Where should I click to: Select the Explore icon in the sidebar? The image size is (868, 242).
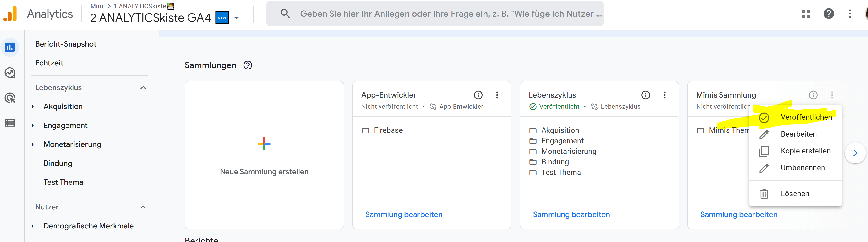pyautogui.click(x=10, y=72)
